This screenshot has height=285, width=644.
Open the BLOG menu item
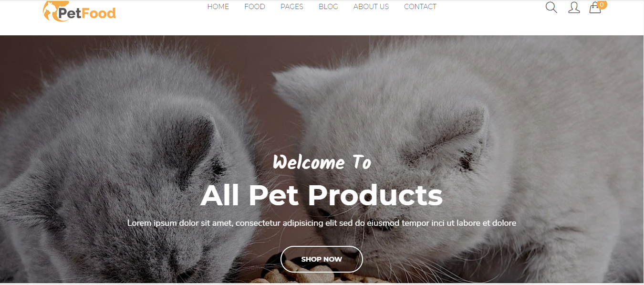point(328,7)
